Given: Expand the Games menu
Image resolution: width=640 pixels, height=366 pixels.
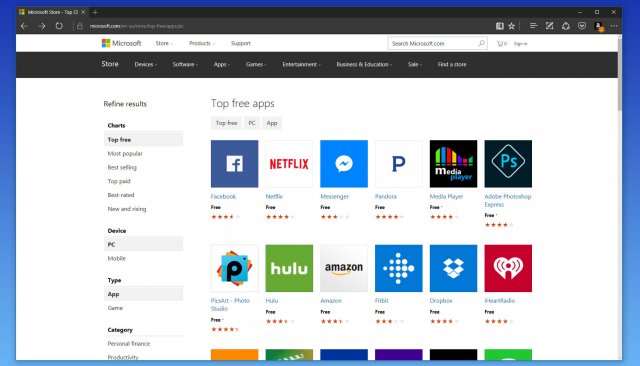Looking at the screenshot, I should click(x=256, y=64).
